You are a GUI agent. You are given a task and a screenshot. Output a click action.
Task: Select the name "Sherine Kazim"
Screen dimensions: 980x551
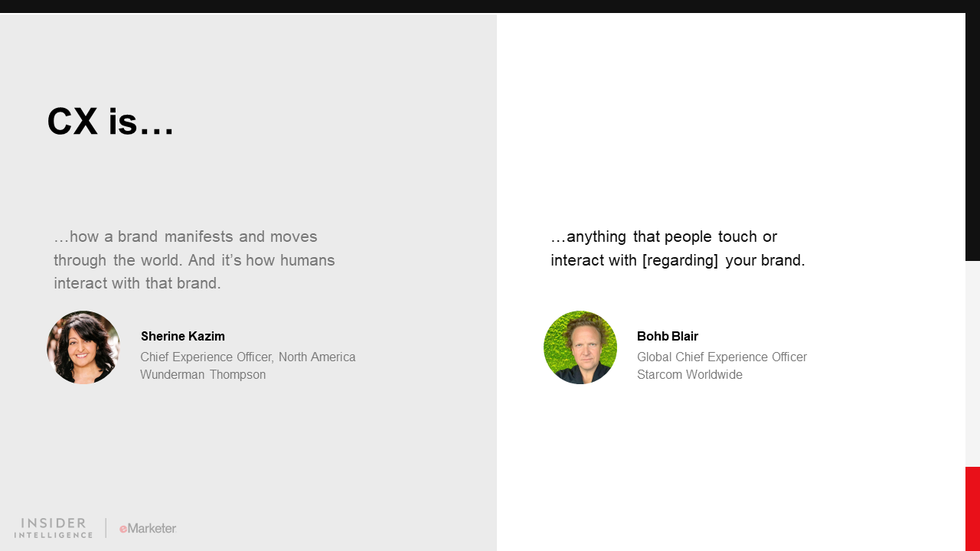pyautogui.click(x=183, y=337)
